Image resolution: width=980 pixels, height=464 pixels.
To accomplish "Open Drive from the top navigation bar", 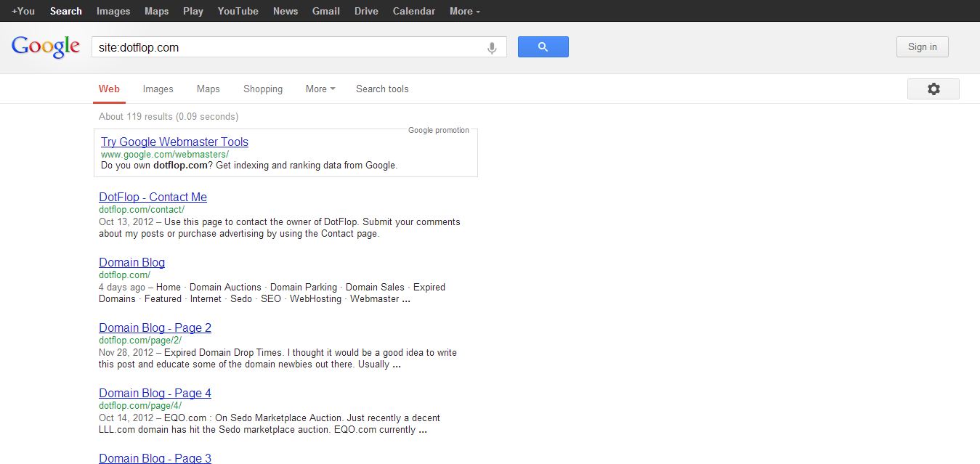I will pos(366,11).
